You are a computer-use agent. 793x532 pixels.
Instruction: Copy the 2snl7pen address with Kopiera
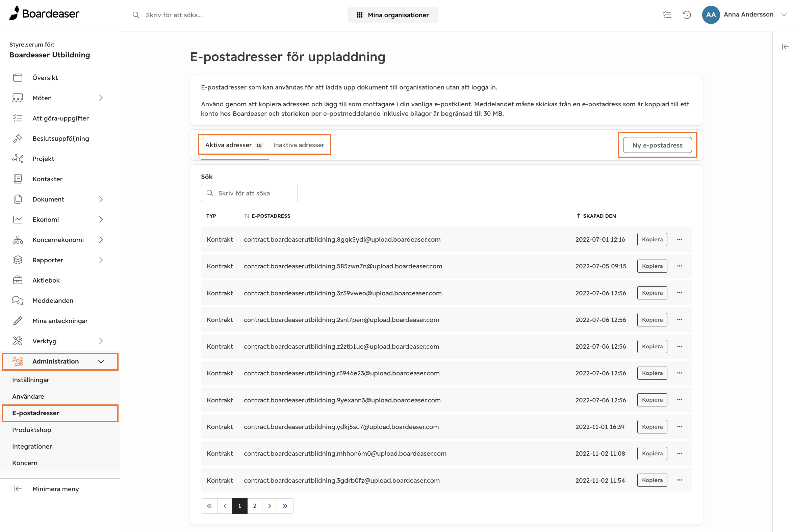click(x=652, y=320)
